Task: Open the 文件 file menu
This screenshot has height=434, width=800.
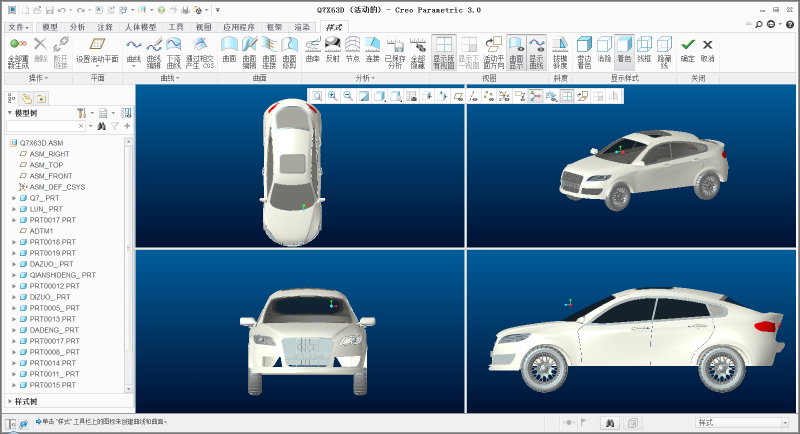Action: pyautogui.click(x=17, y=27)
